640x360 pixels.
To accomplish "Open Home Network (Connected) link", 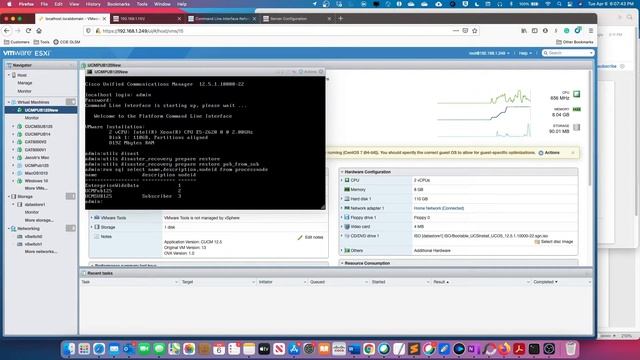I will click(x=439, y=208).
